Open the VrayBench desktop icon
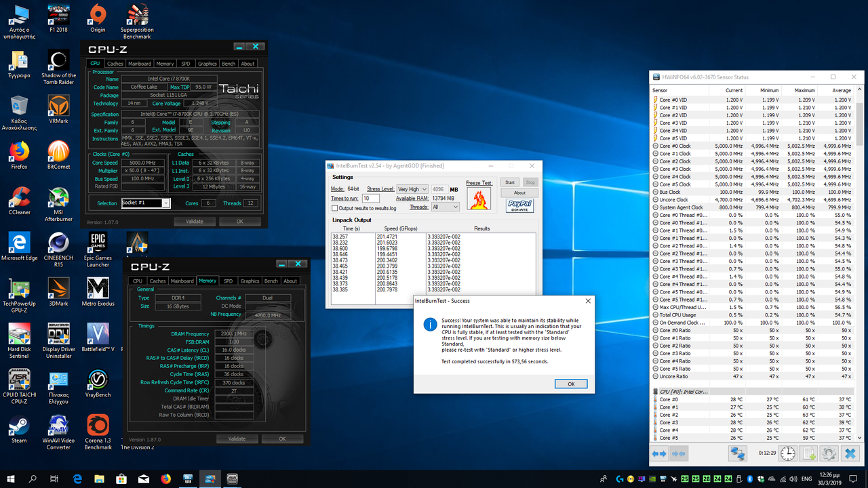Image resolution: width=868 pixels, height=488 pixels. pyautogui.click(x=98, y=382)
